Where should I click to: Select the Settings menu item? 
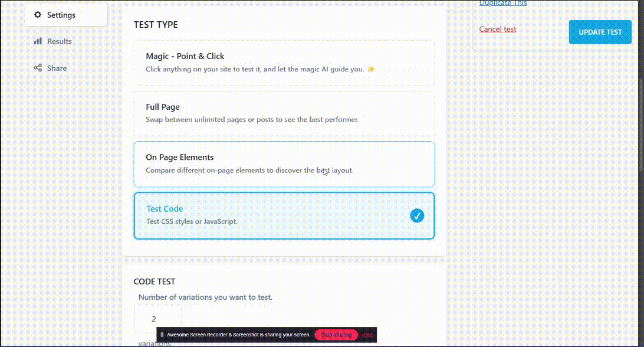[x=61, y=15]
